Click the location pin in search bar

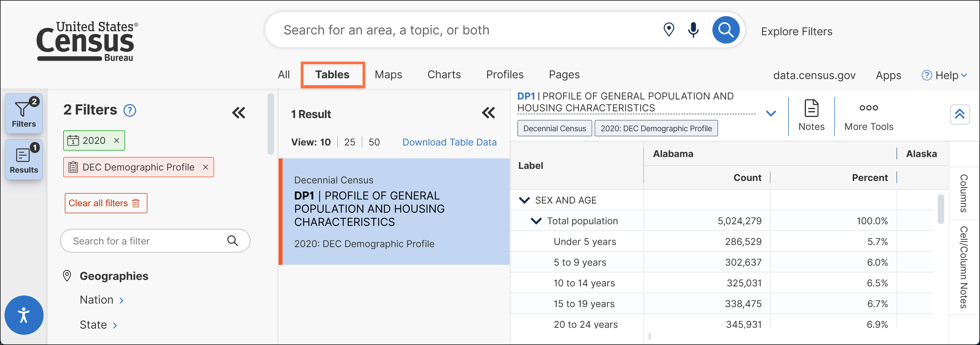[x=668, y=30]
